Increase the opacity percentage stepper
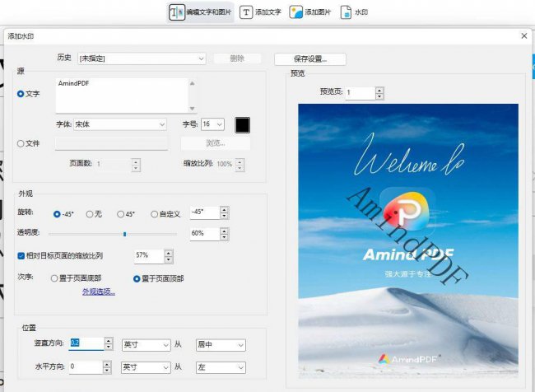Screen dimensions: 535x392 (x=224, y=231)
